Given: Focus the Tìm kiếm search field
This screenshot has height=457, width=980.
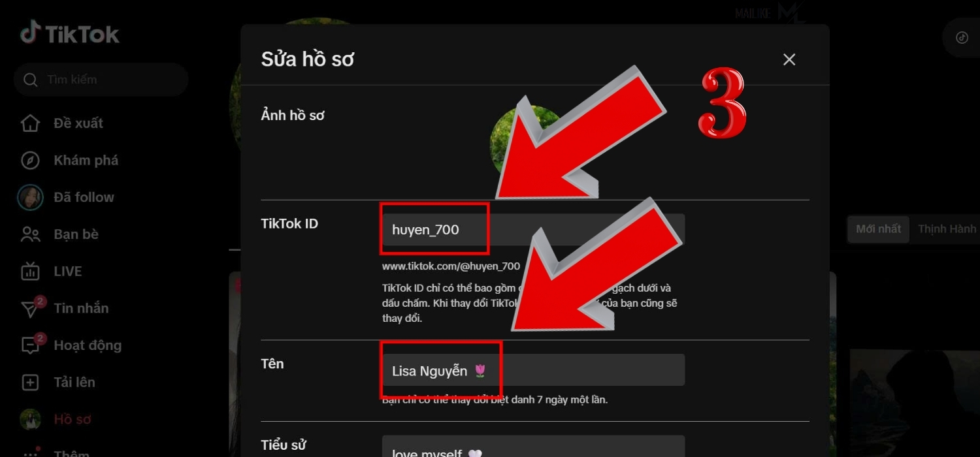Looking at the screenshot, I should coord(101,80).
